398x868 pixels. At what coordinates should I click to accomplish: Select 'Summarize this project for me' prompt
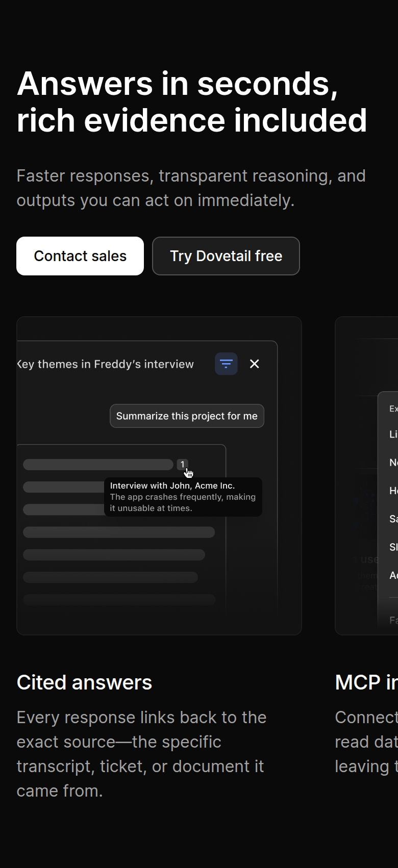tap(187, 416)
